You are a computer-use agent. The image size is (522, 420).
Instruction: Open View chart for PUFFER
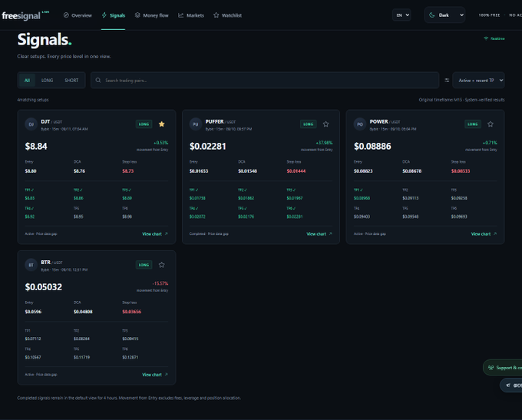(x=319, y=234)
